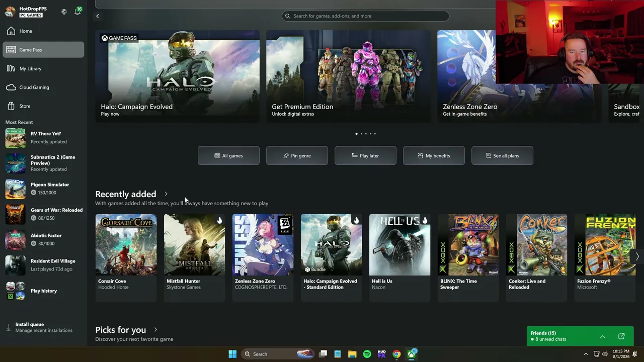This screenshot has width=644, height=362.
Task: Show more Recently added games with right arrow
Action: click(637, 256)
